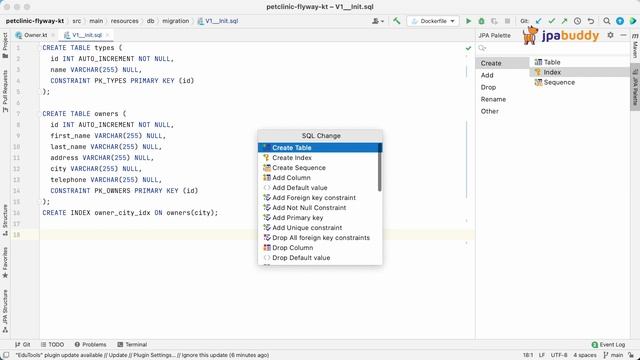This screenshot has width=640, height=360.
Task: Choose Drop All foreign key constraints
Action: click(318, 238)
